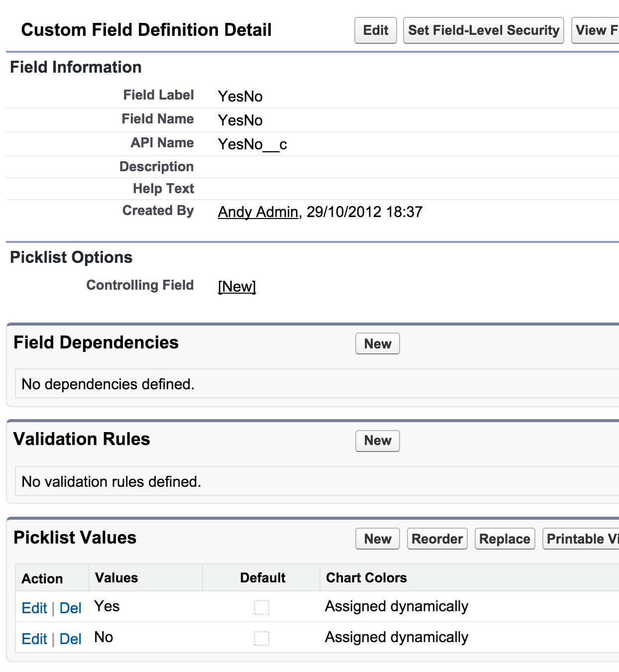Create a new validation rule
This screenshot has height=672, width=619.
click(377, 441)
